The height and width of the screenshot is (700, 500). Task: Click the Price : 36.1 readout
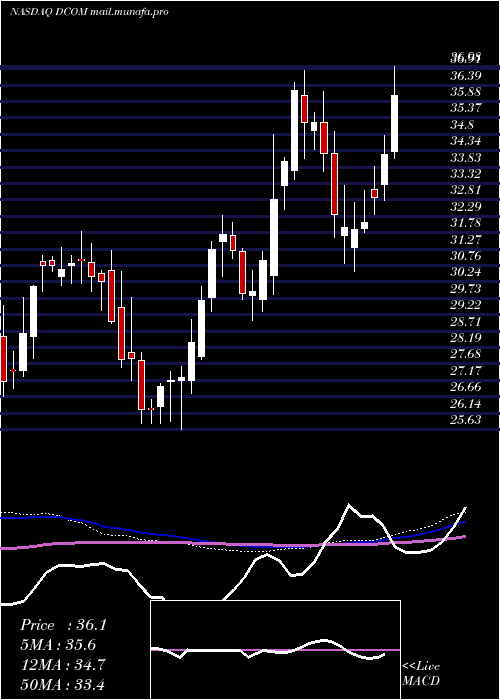(x=63, y=625)
